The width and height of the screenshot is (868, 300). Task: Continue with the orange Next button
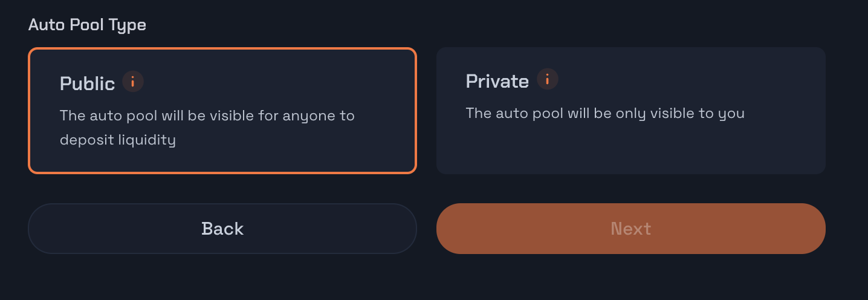coord(631,229)
